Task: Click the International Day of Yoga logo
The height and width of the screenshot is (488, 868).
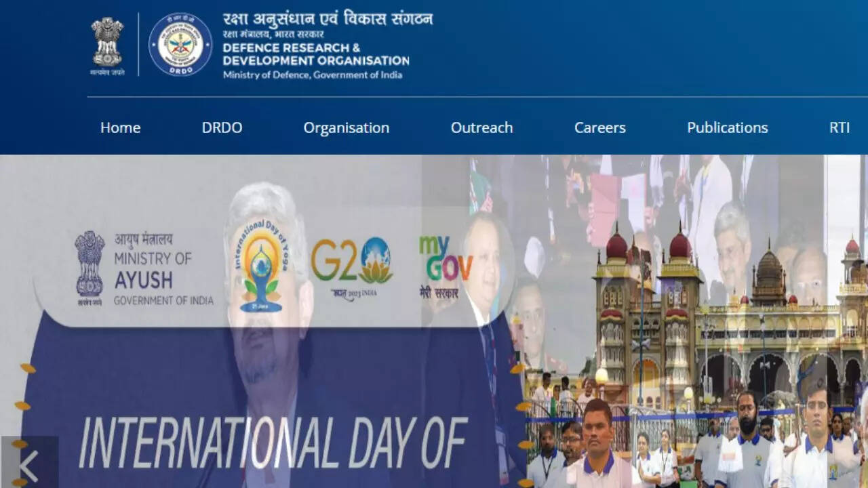Action: 262,266
